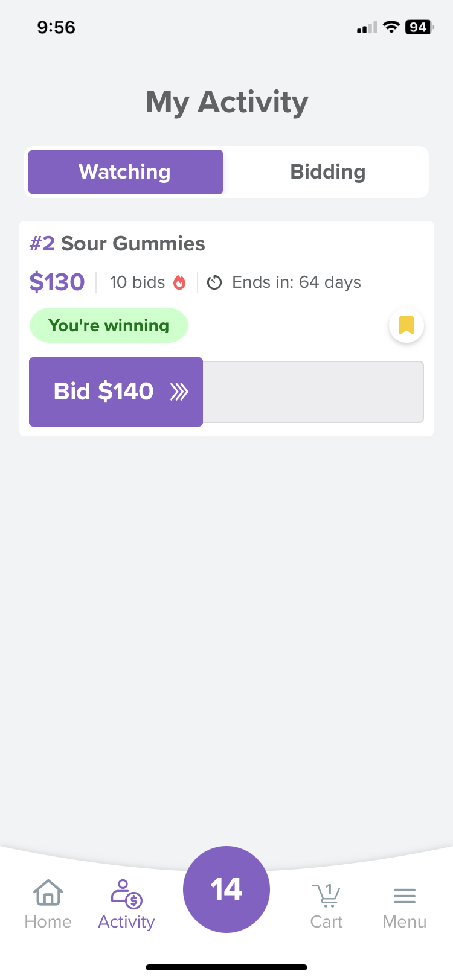Tap the purple 14 circle button
The width and height of the screenshot is (453, 980).
pos(226,889)
